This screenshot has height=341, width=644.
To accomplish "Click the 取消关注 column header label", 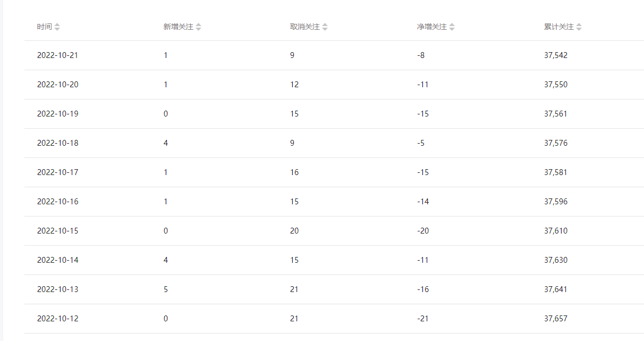I will click(305, 27).
